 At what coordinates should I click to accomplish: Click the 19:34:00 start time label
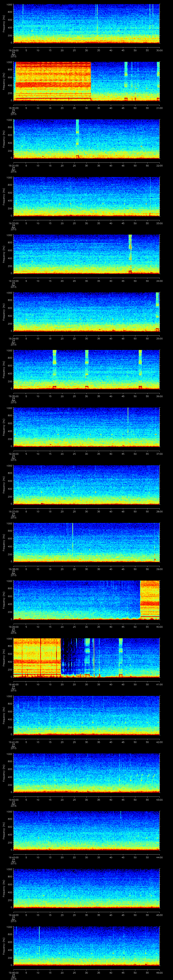tap(13, 339)
